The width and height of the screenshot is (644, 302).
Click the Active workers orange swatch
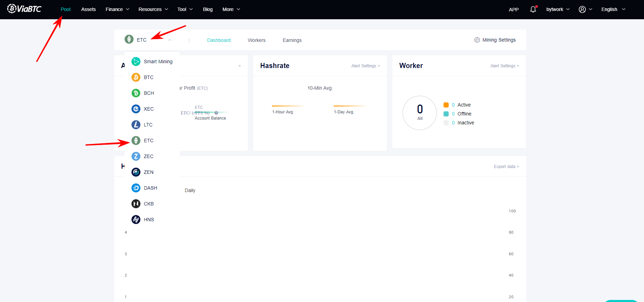click(x=446, y=105)
